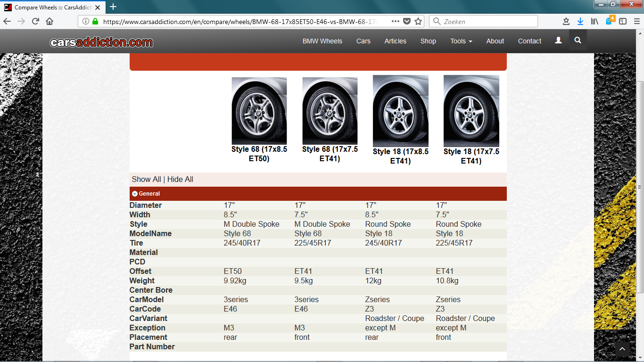Click the carsaddiction.com logo
The image size is (644, 362).
tap(101, 42)
